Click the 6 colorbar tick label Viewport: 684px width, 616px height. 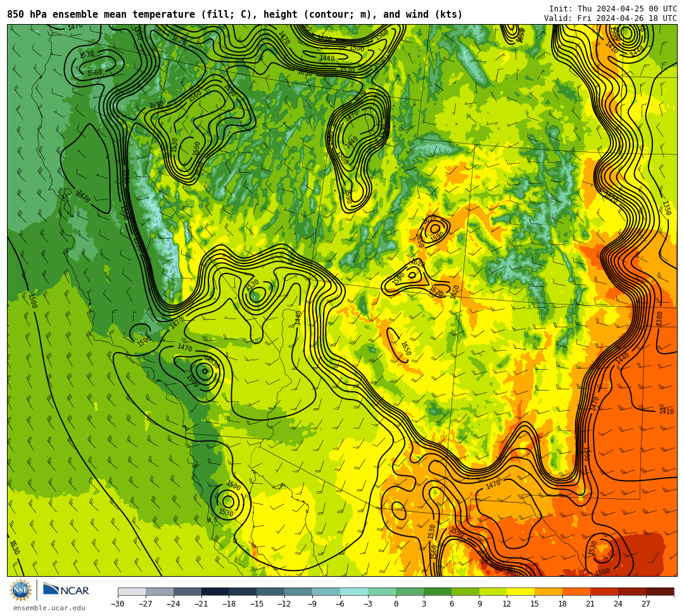[x=452, y=604]
